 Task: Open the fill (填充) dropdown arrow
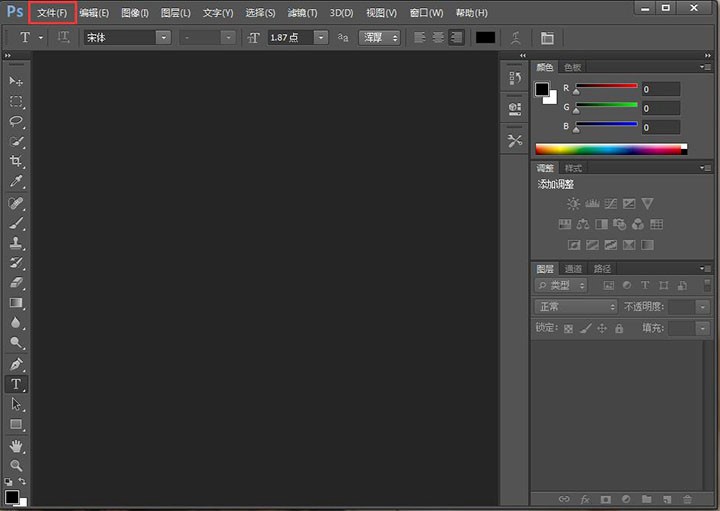(x=703, y=328)
